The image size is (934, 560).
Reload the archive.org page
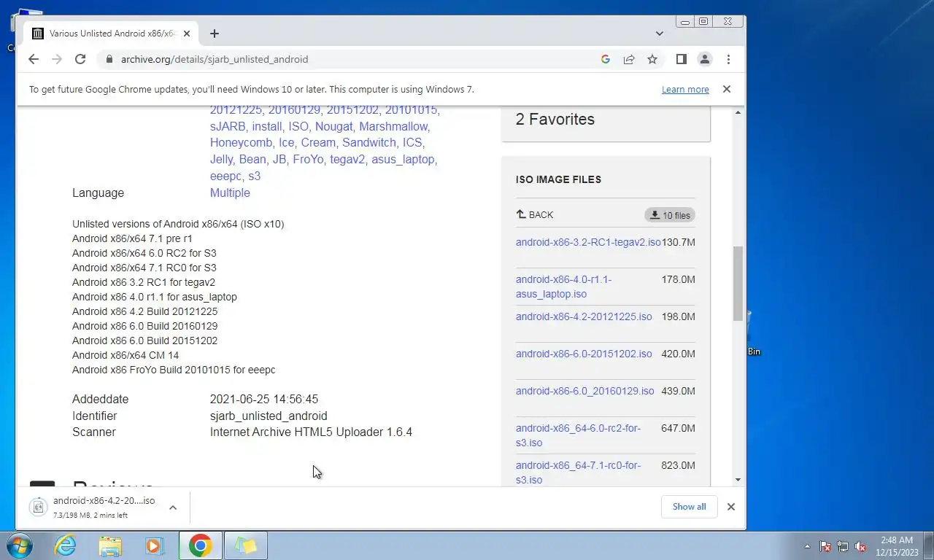80,59
